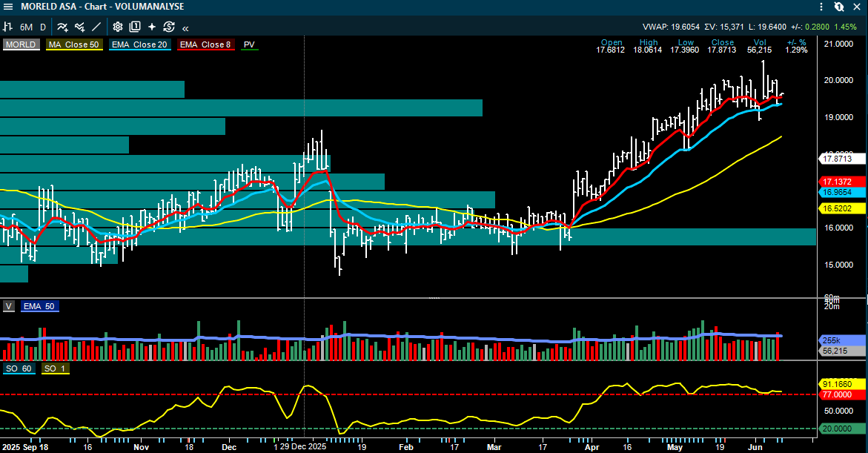Screen dimensions: 868x453
Task: Collapse the toolbar with double chevron
Action: tap(185, 27)
